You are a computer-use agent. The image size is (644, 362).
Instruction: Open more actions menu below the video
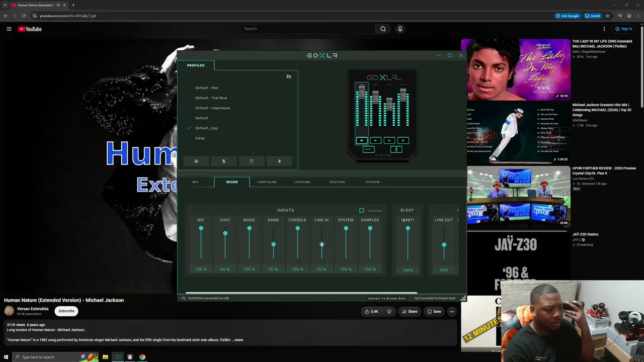[x=452, y=312]
